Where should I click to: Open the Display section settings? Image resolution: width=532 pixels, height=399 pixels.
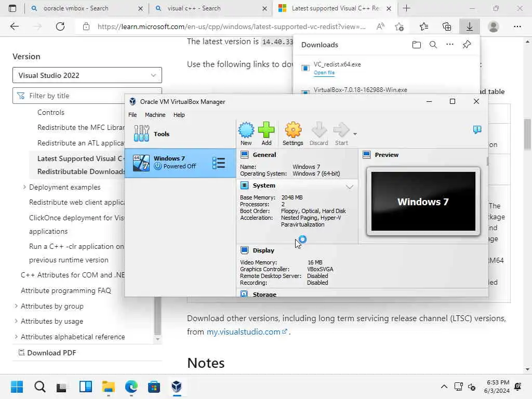(x=263, y=250)
